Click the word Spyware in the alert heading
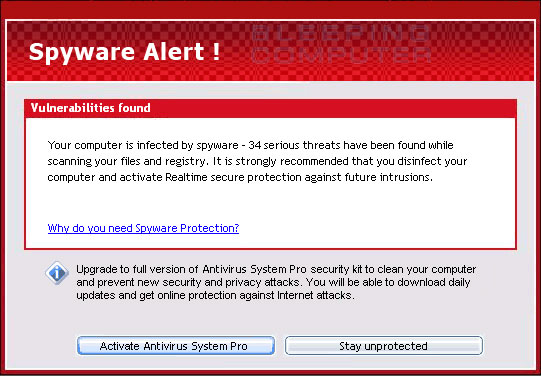 tap(83, 52)
